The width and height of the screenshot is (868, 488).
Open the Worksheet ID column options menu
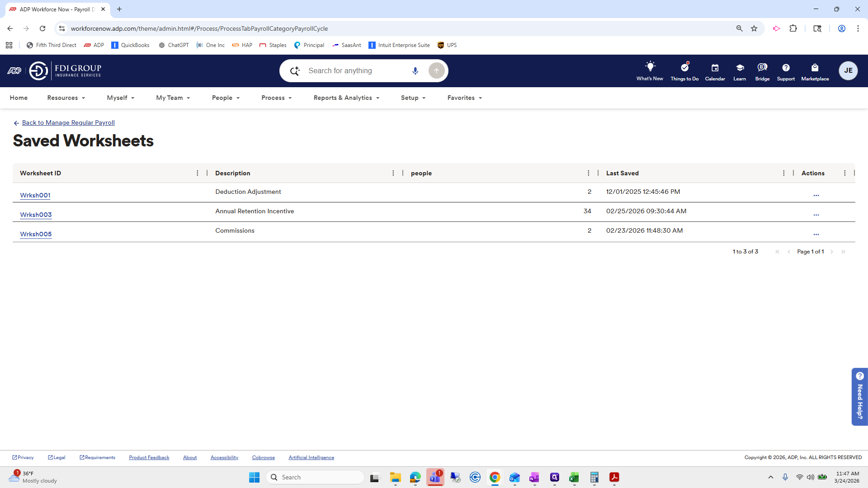(198, 173)
